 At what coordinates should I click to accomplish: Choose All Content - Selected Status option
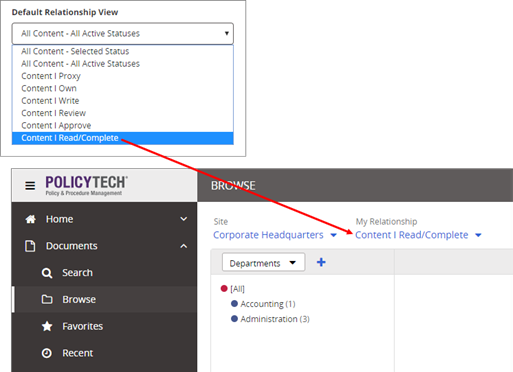(123, 51)
